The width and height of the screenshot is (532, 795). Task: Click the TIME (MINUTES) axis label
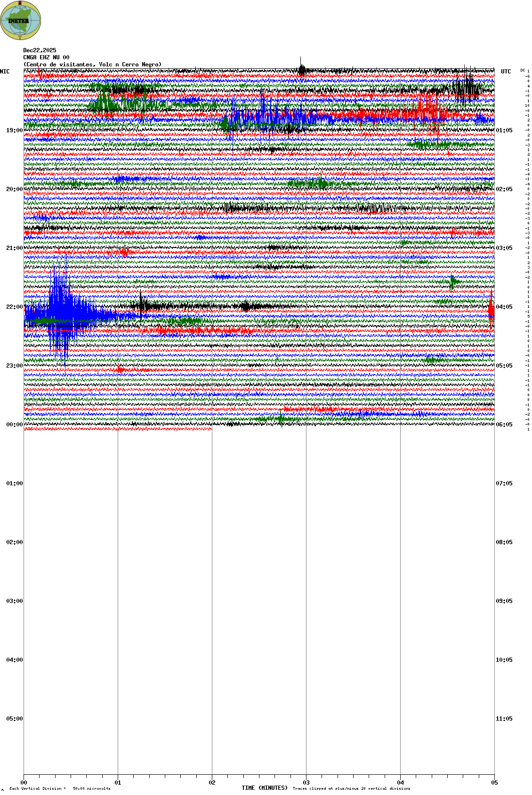click(264, 788)
